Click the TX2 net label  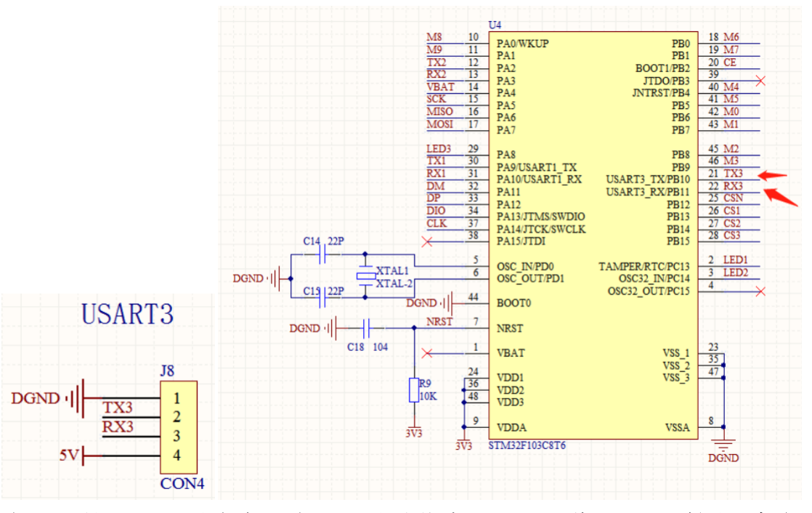pos(436,62)
